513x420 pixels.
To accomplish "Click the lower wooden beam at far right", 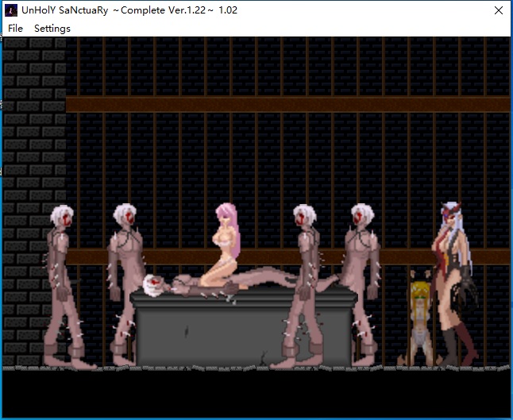I will pos(492,256).
